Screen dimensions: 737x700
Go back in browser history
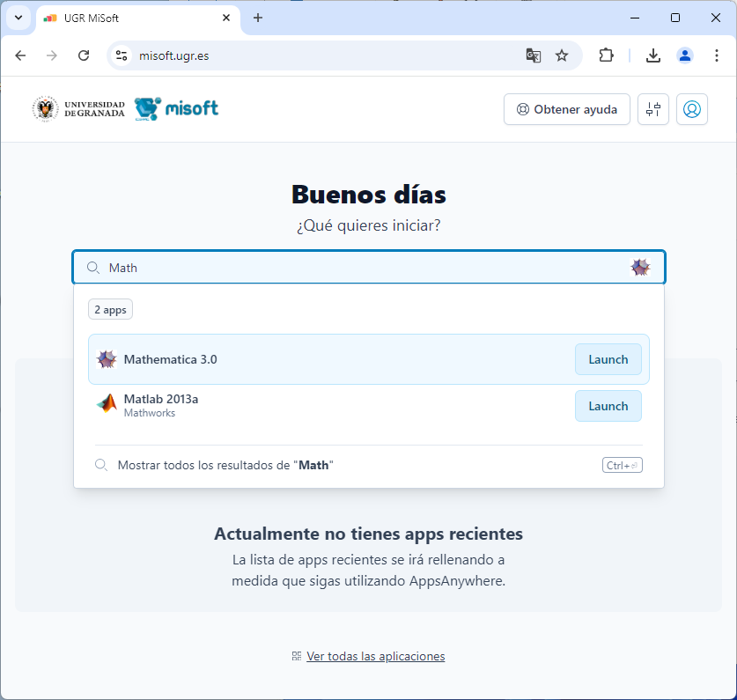click(x=20, y=55)
